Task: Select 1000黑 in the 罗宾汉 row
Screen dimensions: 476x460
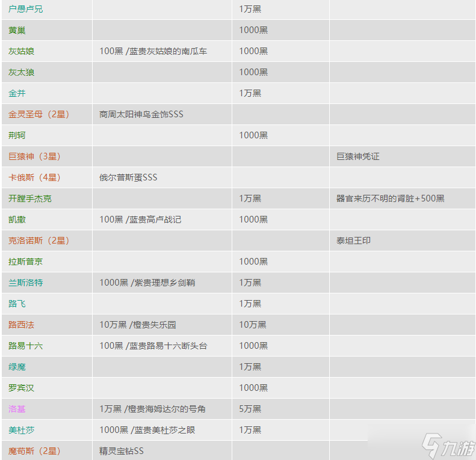Action: [x=253, y=388]
